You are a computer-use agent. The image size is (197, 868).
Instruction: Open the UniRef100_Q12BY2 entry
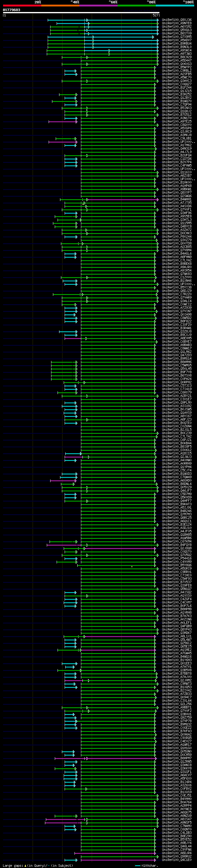[177, 98]
